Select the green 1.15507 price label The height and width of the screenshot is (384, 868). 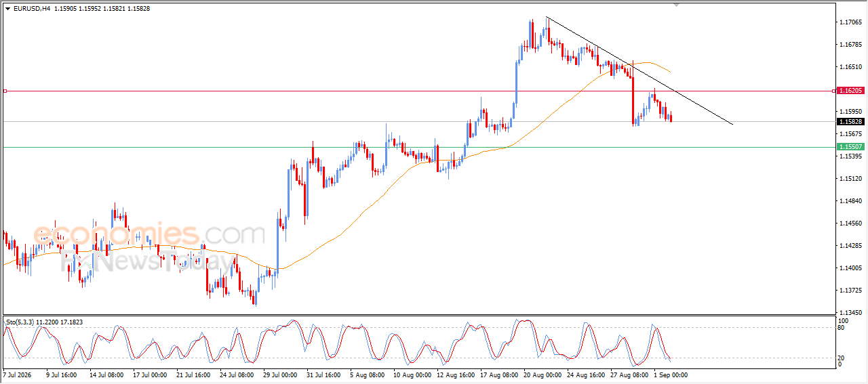[850, 147]
